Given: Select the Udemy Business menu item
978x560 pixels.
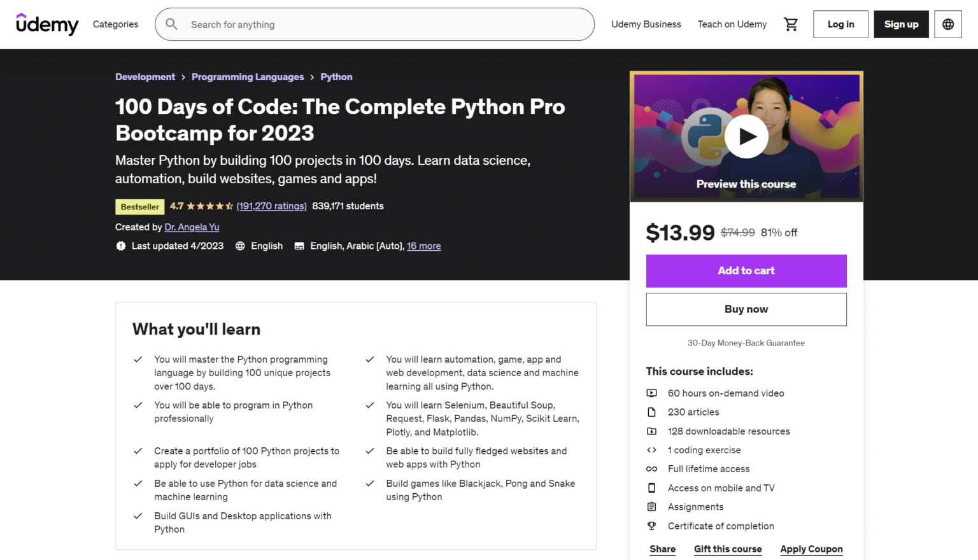Looking at the screenshot, I should (x=646, y=24).
